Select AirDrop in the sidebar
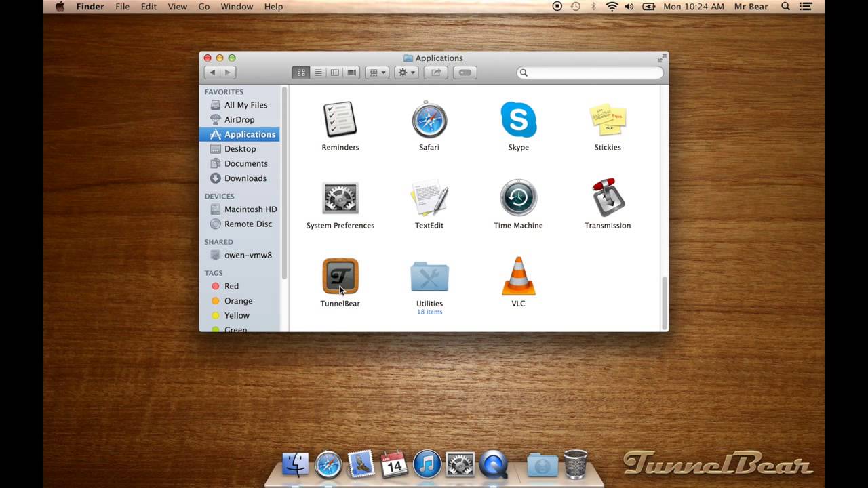 point(239,119)
